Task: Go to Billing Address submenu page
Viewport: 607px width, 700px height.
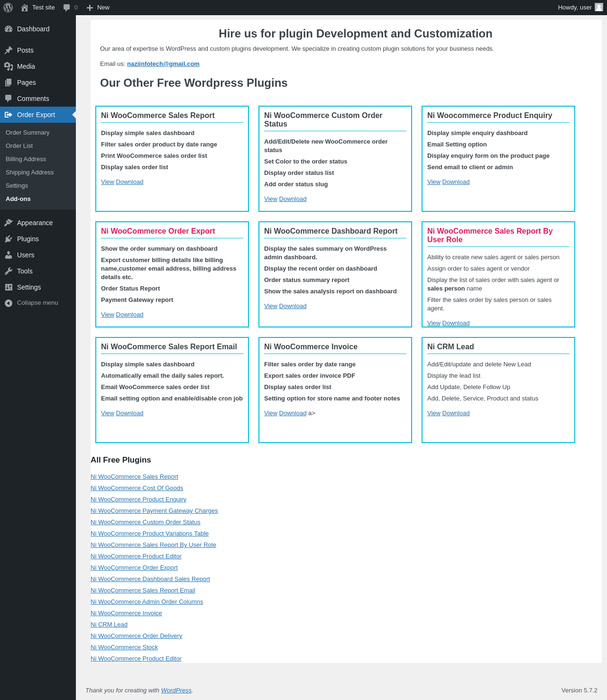Action: pyautogui.click(x=26, y=159)
